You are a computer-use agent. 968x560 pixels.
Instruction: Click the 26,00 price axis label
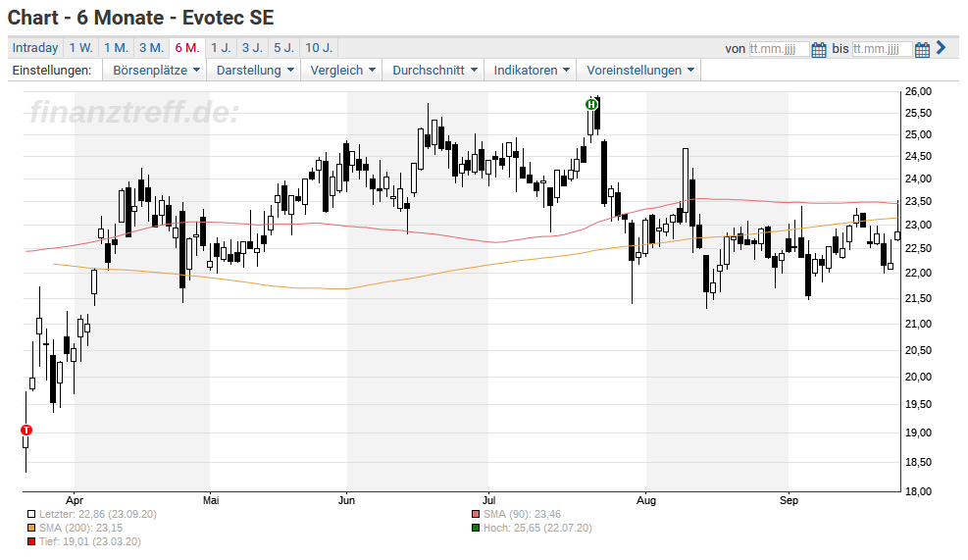[919, 91]
